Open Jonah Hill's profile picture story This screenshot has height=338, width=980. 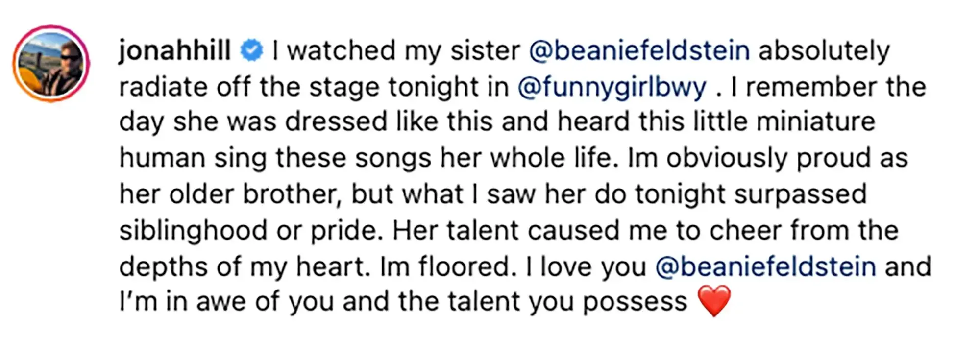[51, 64]
